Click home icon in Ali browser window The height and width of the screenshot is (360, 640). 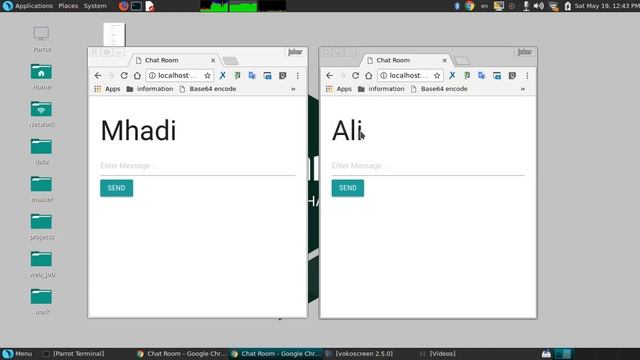point(369,76)
